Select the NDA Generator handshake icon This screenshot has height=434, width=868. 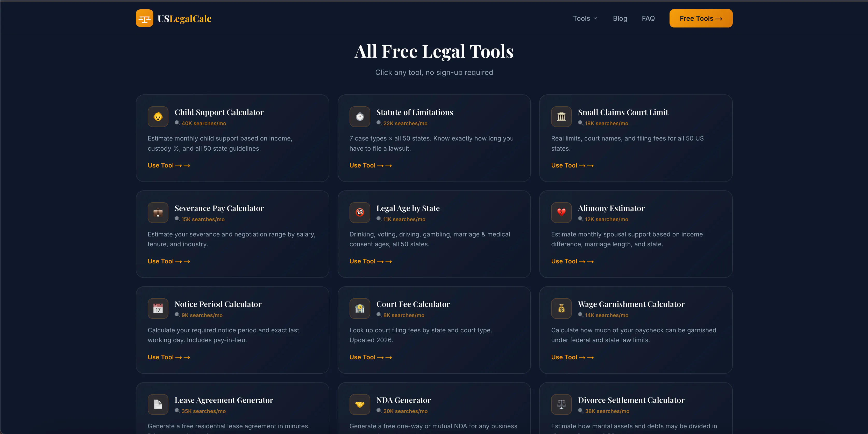tap(360, 404)
